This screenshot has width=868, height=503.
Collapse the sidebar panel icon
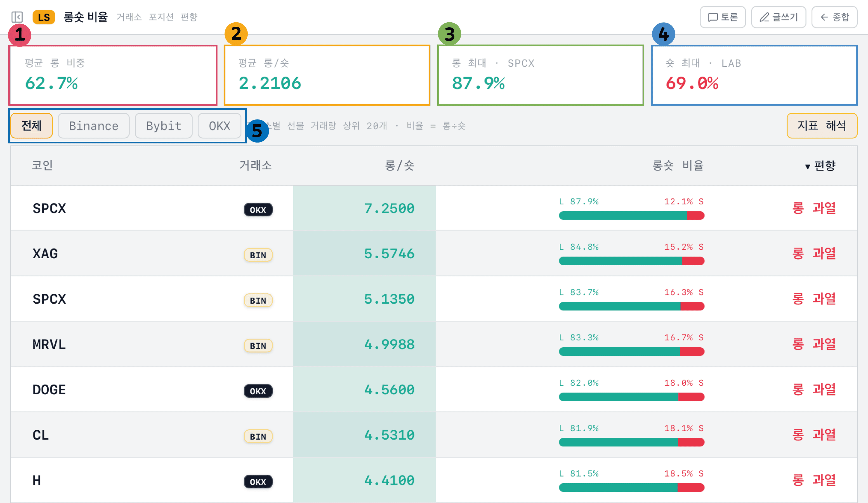point(17,17)
